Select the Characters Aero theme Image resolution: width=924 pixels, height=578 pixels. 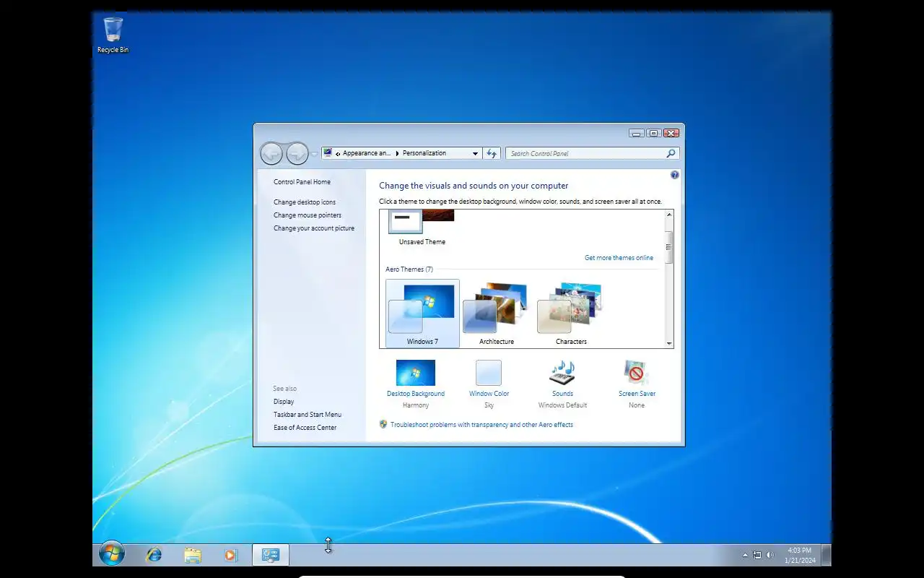[571, 314]
